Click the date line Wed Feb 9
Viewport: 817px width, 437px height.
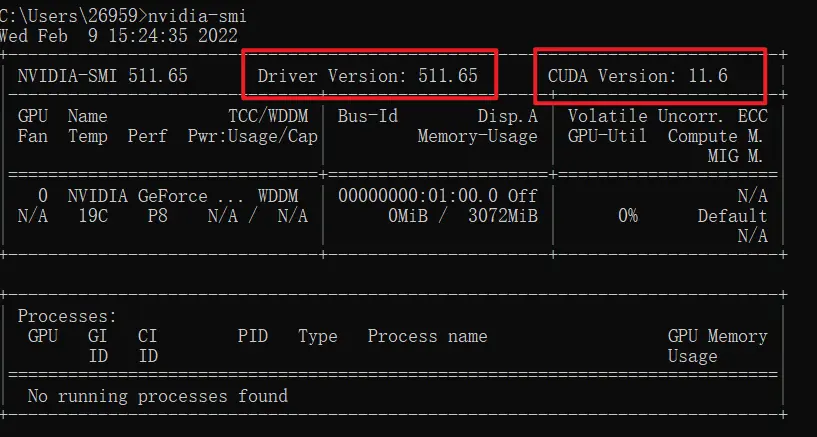click(118, 36)
